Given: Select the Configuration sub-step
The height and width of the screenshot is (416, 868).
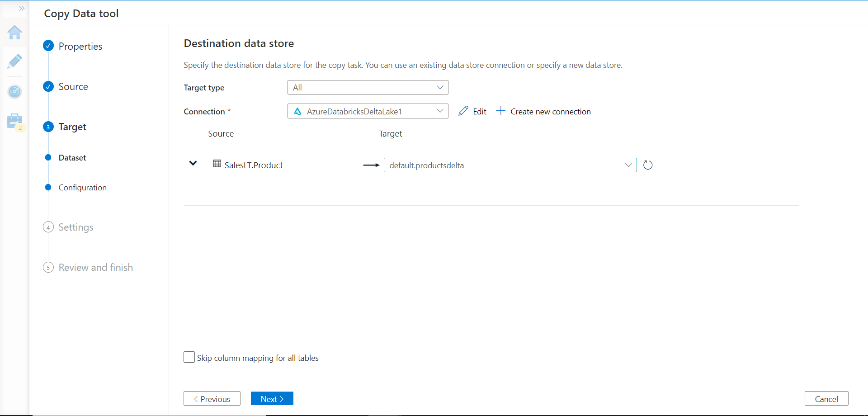Looking at the screenshot, I should coord(82,188).
